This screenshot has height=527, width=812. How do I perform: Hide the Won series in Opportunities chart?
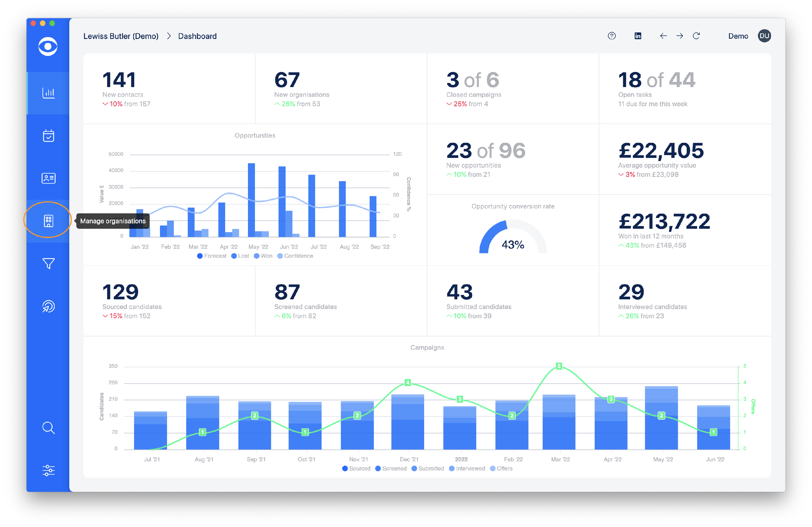click(263, 256)
